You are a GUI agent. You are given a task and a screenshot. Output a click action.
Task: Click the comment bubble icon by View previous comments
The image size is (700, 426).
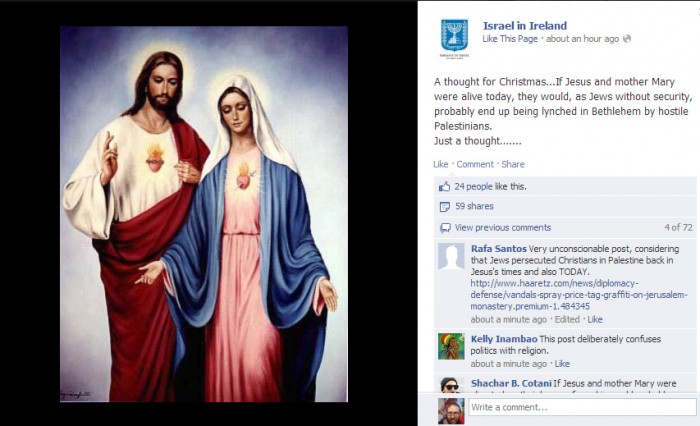click(445, 228)
